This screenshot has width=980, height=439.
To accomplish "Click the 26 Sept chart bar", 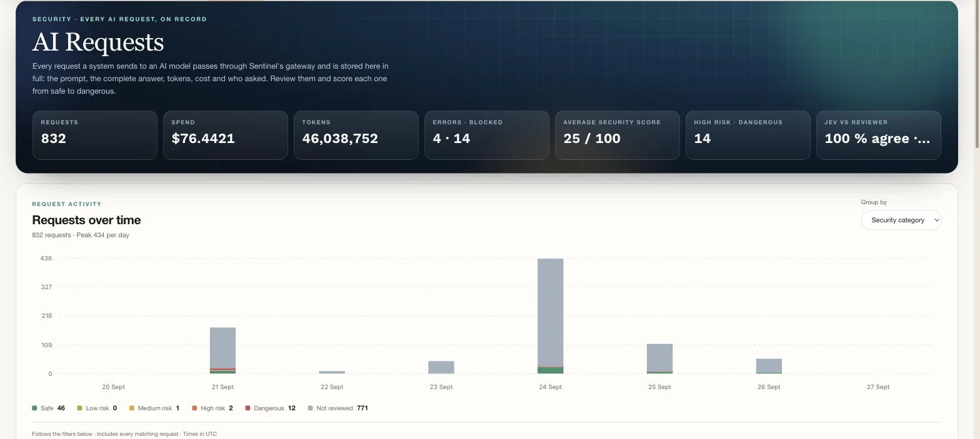I will tap(769, 366).
